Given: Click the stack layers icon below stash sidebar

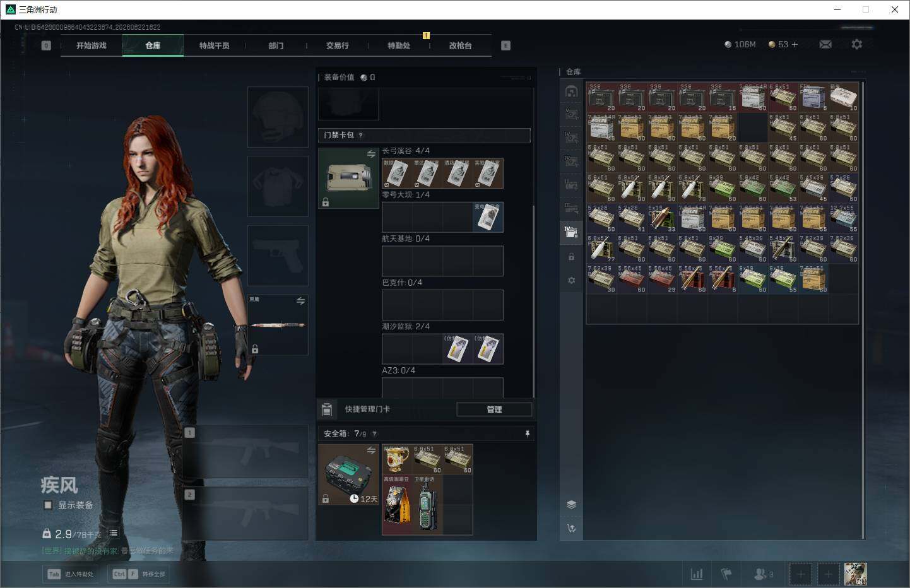Looking at the screenshot, I should click(x=571, y=504).
